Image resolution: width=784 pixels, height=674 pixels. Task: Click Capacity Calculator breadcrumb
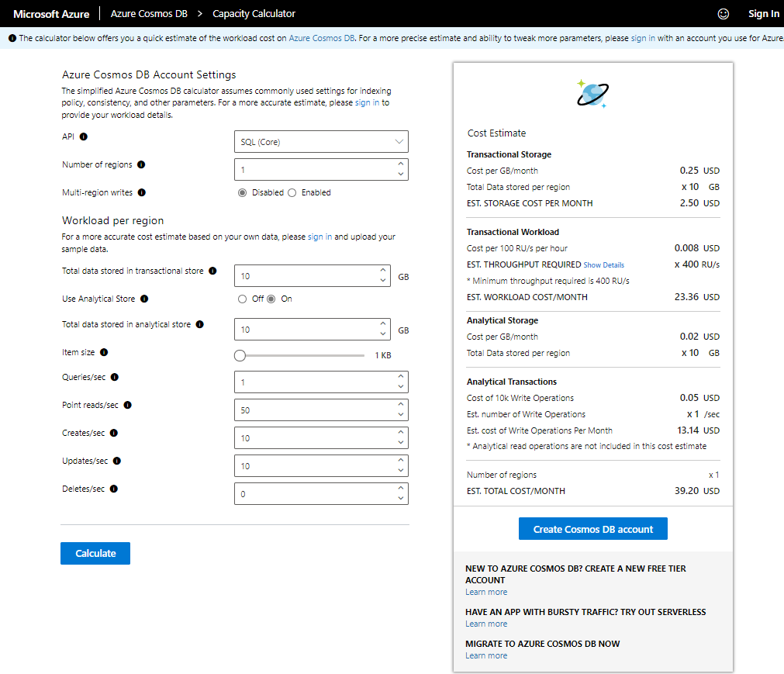tap(254, 13)
